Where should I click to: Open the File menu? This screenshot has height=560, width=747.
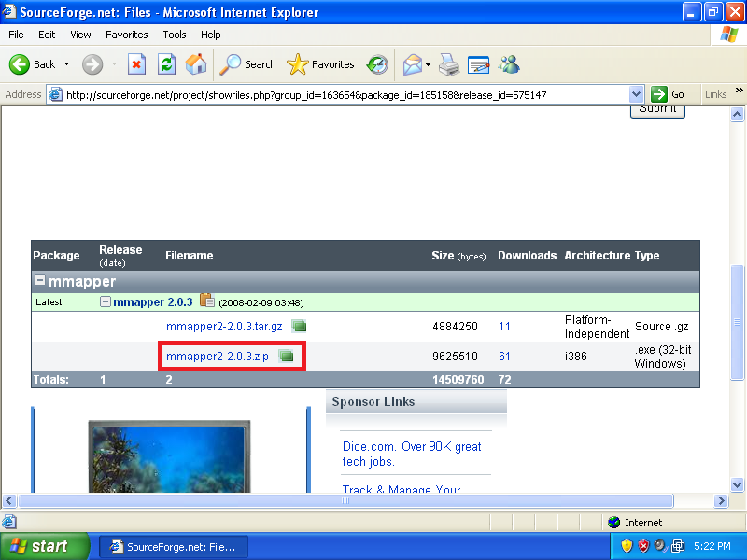[x=16, y=35]
